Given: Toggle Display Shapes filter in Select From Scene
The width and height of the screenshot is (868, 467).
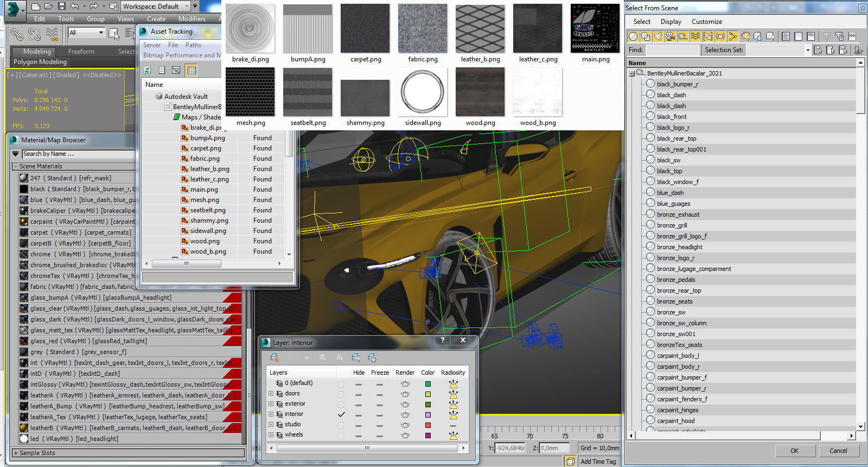Looking at the screenshot, I should pyautogui.click(x=646, y=36).
